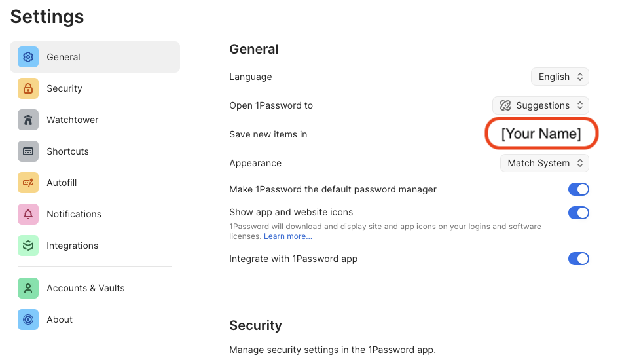Screen dimensions: 620x364
Task: Click the General gear icon in sidebar
Action: (28, 57)
